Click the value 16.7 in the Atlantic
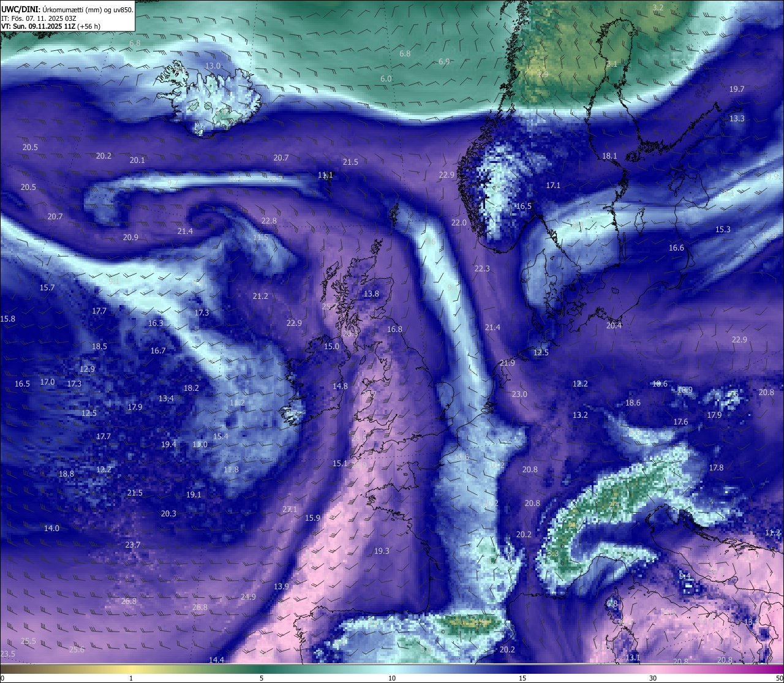Screen dimensions: 784x683 [x=158, y=350]
